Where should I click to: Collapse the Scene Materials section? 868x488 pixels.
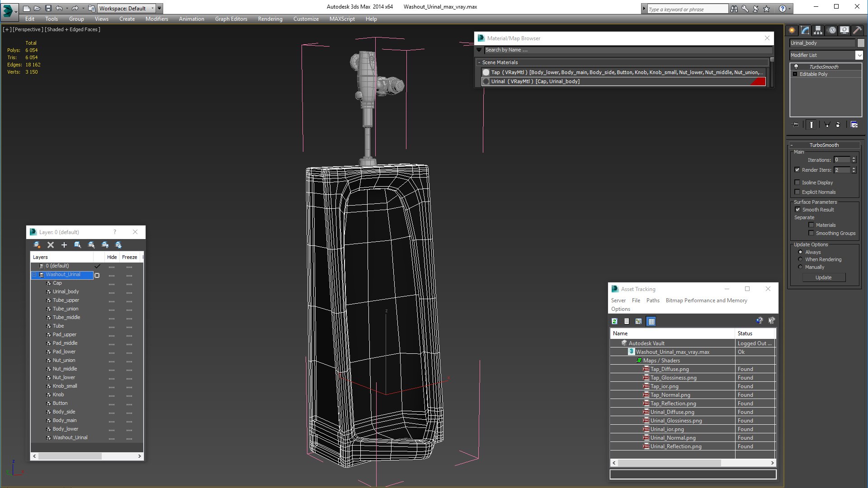tap(479, 62)
